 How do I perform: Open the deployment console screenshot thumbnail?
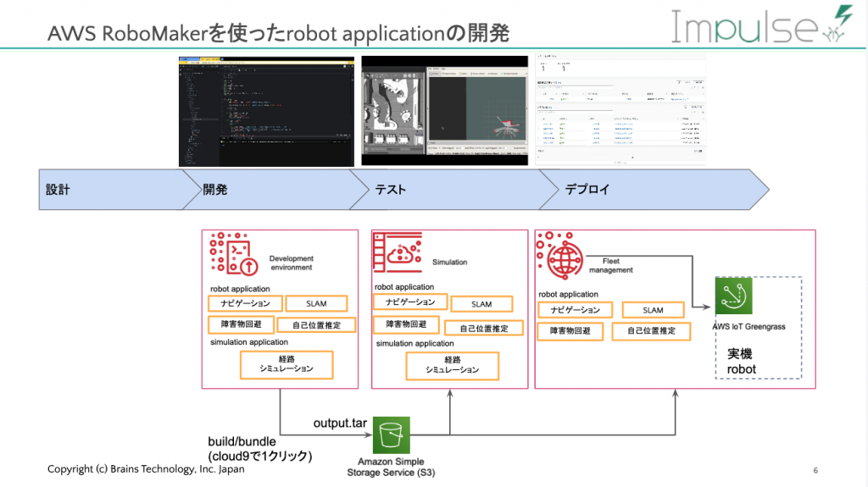[620, 109]
